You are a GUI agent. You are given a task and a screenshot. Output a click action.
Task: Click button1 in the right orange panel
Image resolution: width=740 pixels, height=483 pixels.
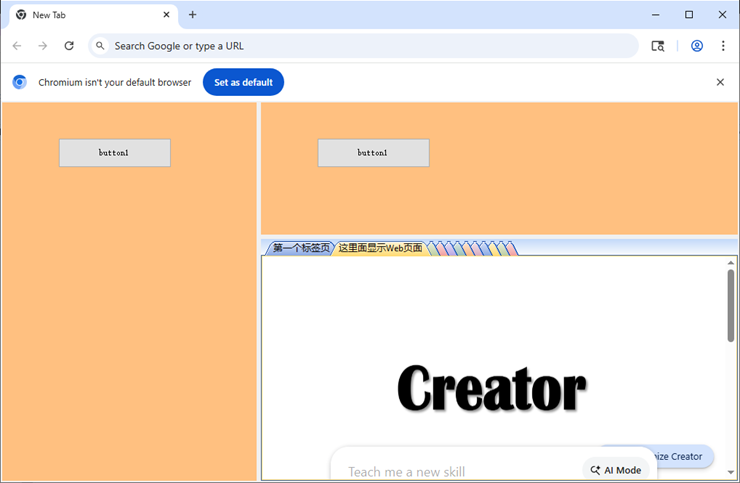coord(373,153)
